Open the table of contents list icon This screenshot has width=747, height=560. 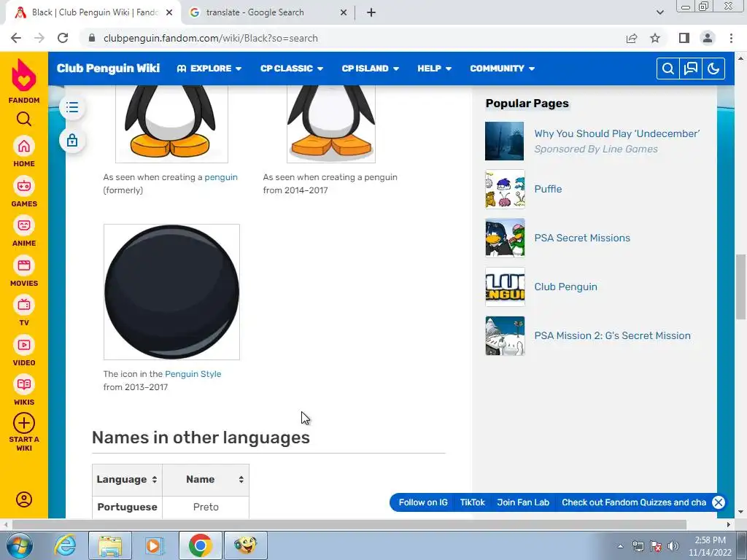[72, 107]
